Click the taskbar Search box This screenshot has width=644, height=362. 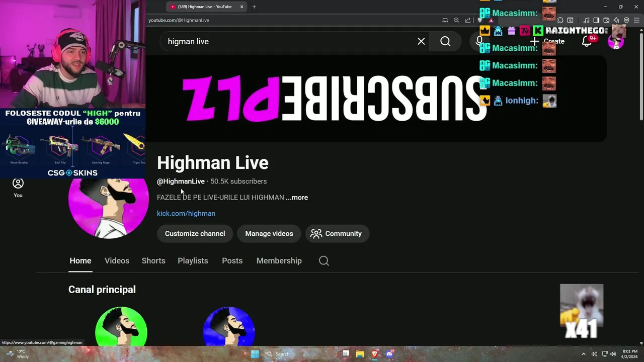pos(301,354)
